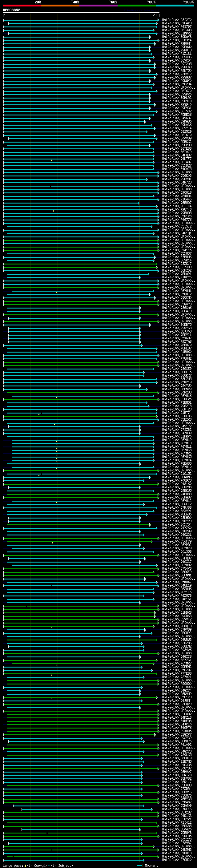This screenshot has height=868, width=197.
Task: Click the UniRef100_Q804C6 hit label
Action: (177, 830)
